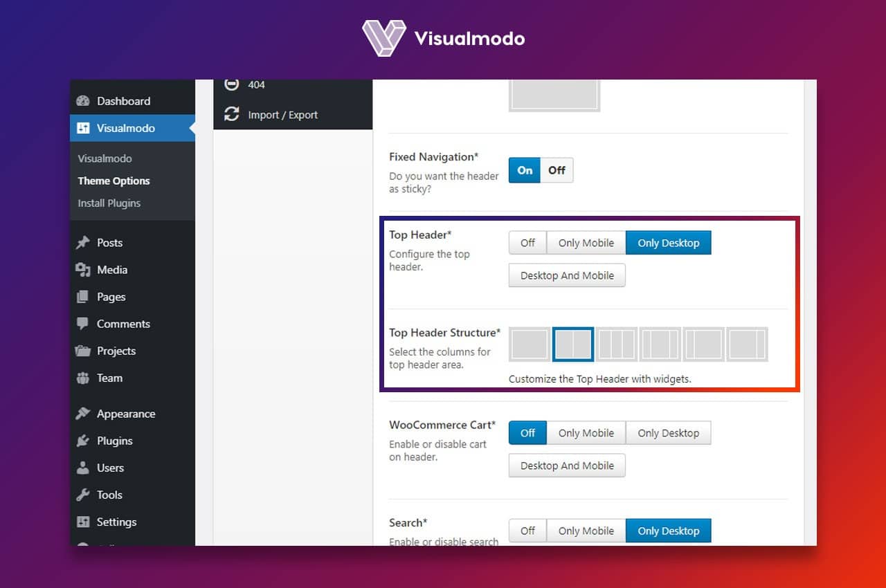Turn Fixed Navigation Off
886x588 pixels.
(x=557, y=170)
